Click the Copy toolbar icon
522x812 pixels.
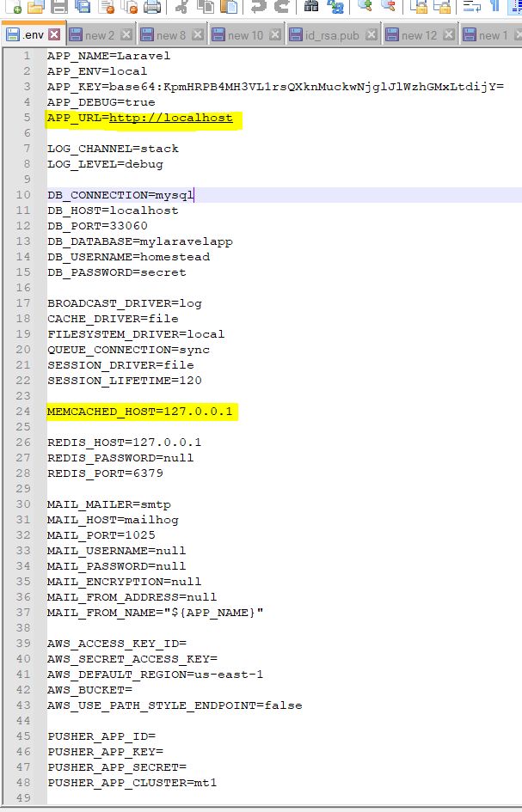(206, 6)
